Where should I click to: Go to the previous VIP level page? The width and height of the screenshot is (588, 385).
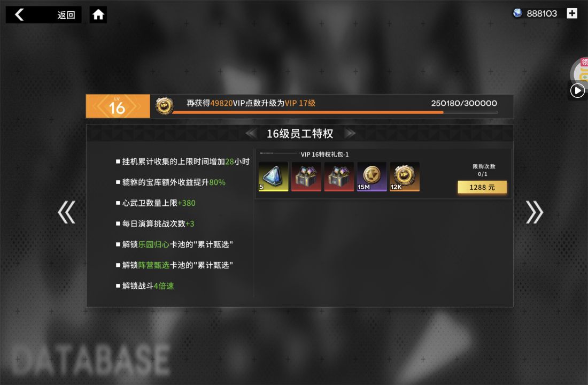coord(67,212)
